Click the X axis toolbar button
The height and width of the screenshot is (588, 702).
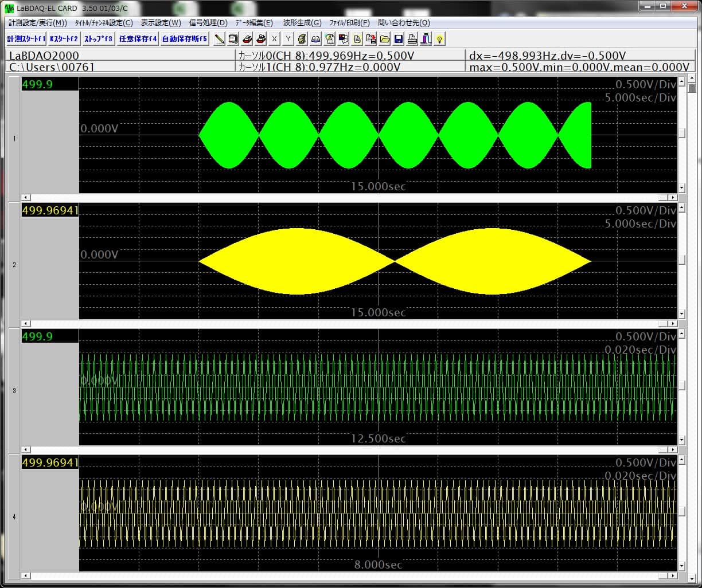[274, 39]
